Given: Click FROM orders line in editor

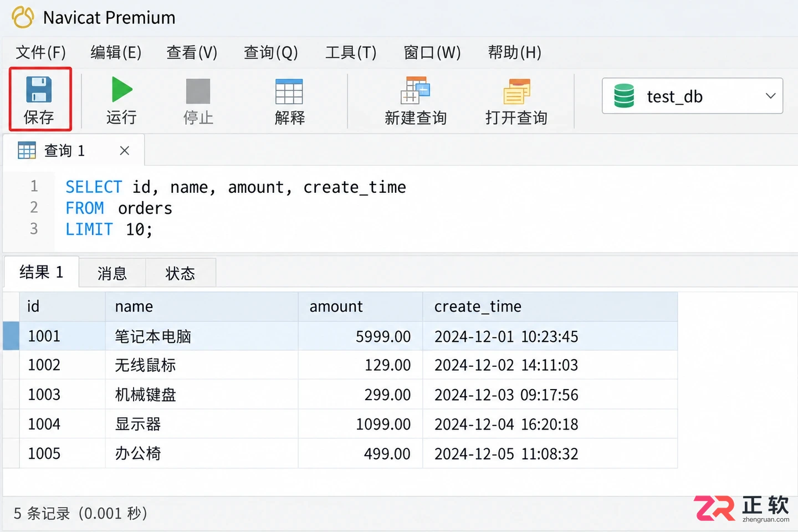Looking at the screenshot, I should [x=119, y=208].
